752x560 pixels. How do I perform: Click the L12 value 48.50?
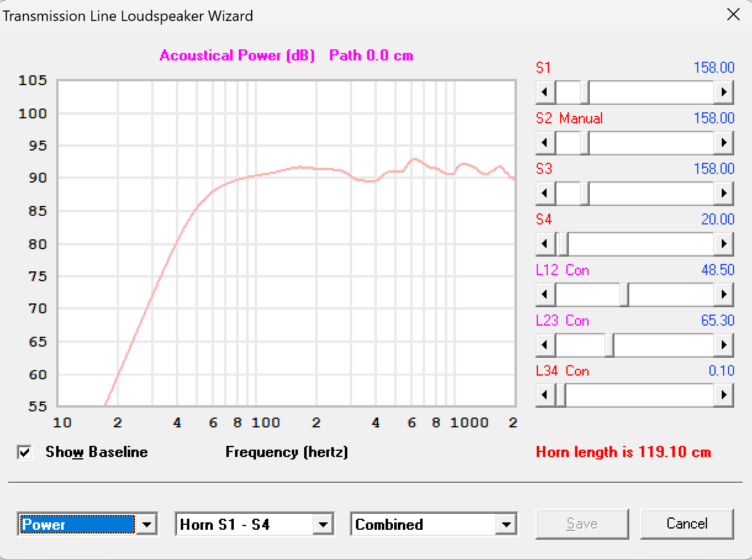click(717, 270)
